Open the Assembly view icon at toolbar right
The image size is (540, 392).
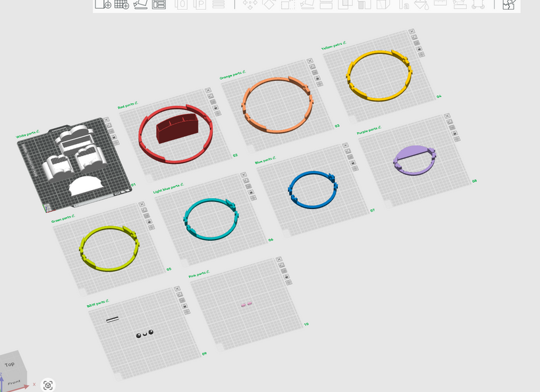click(508, 4)
